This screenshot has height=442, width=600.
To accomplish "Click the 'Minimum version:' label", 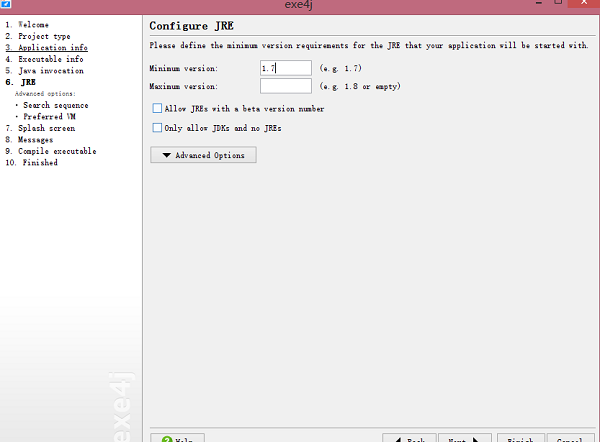I will click(x=184, y=69).
